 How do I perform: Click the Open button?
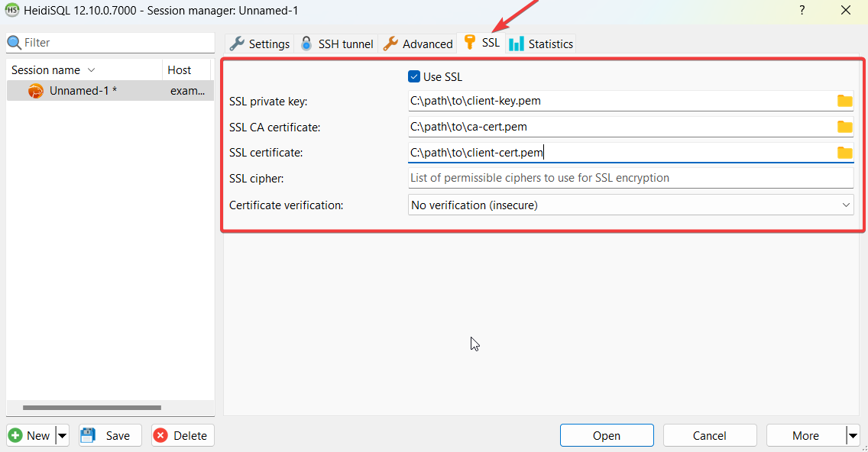coord(606,436)
